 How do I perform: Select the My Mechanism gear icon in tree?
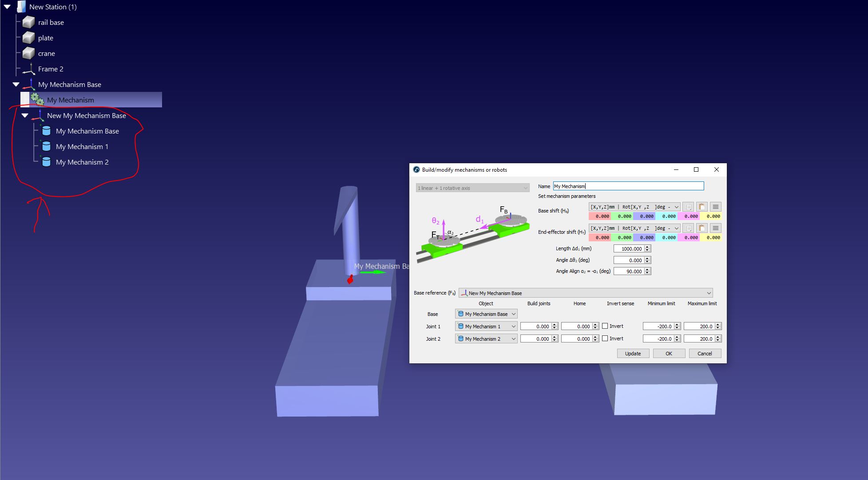coord(37,100)
